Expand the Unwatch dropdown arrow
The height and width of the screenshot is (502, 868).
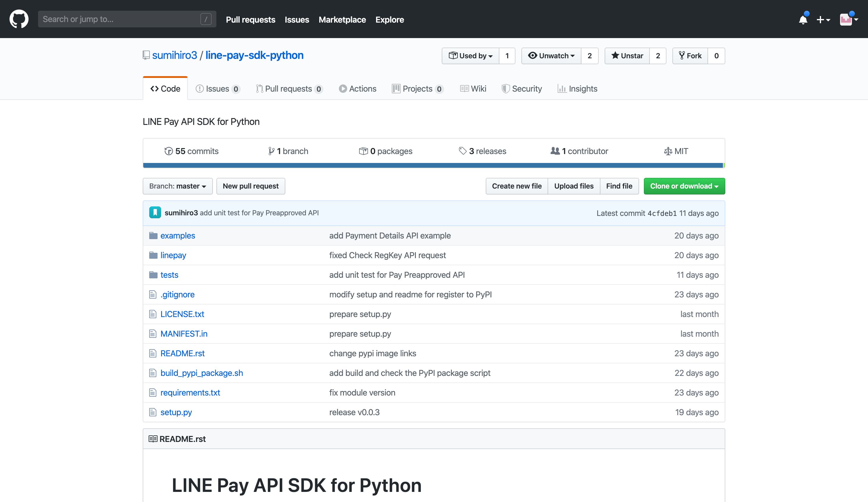point(571,55)
